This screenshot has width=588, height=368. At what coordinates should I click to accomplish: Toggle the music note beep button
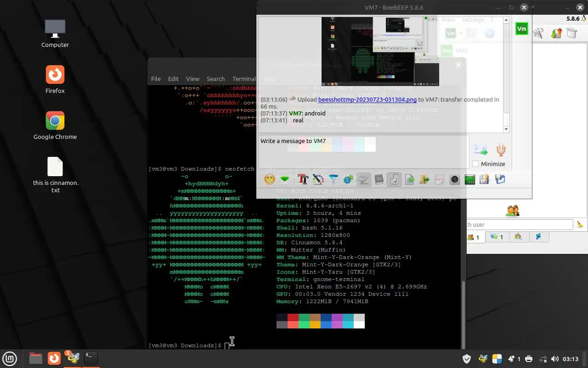tap(394, 179)
